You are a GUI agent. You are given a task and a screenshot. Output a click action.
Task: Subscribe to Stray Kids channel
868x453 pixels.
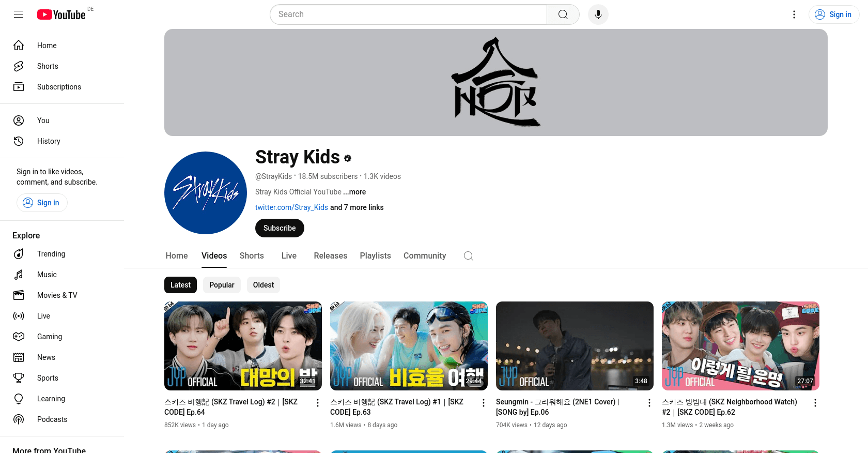click(x=280, y=228)
